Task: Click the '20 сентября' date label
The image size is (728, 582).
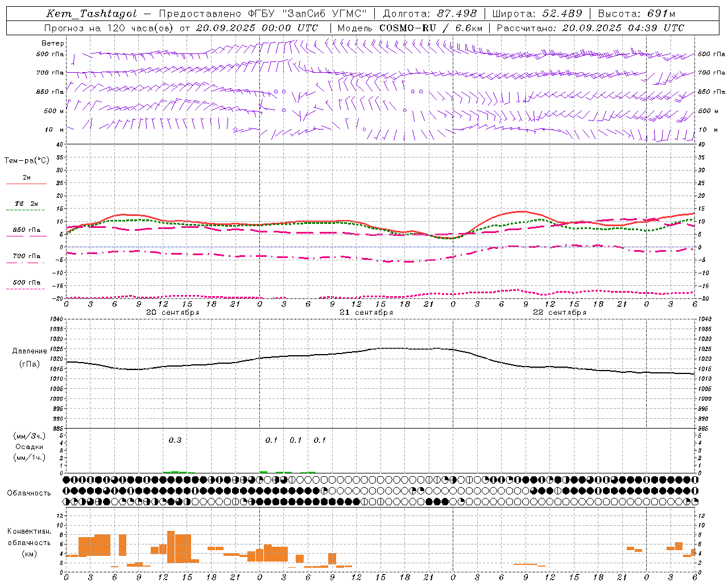Action: coord(172,313)
